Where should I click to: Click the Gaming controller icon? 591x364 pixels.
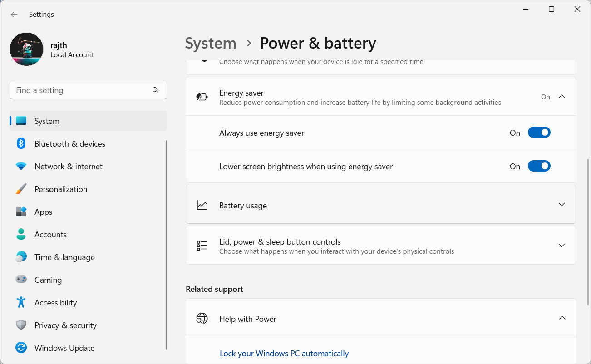click(21, 280)
